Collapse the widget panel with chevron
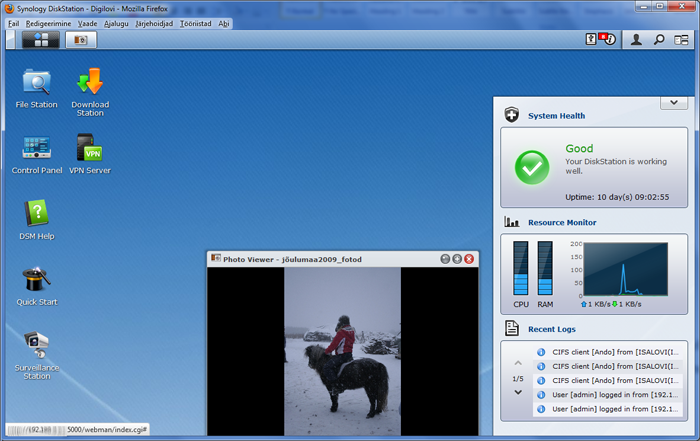This screenshot has width=700, height=441. coord(674,103)
